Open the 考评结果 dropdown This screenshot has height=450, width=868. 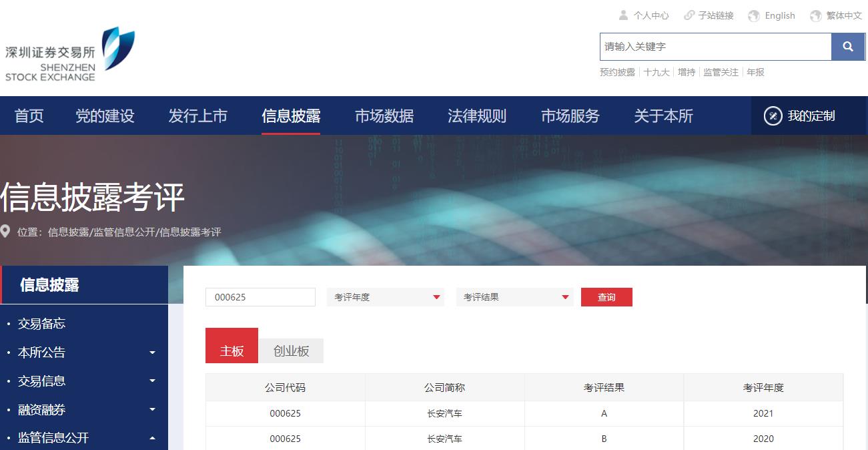pyautogui.click(x=515, y=297)
